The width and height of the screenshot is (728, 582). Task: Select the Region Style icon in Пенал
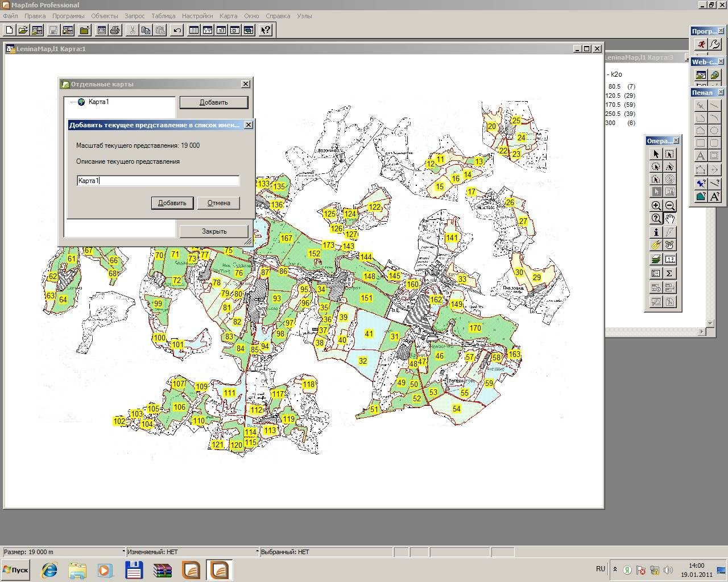(x=701, y=196)
